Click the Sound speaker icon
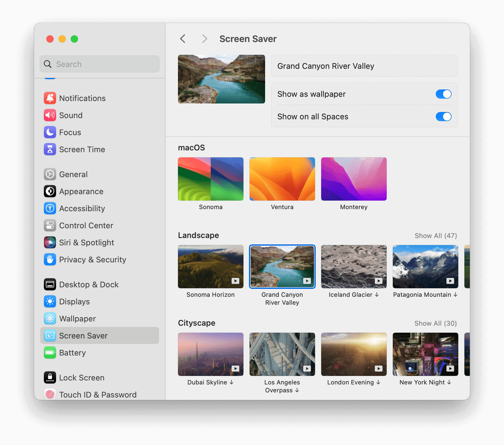 pyautogui.click(x=50, y=115)
